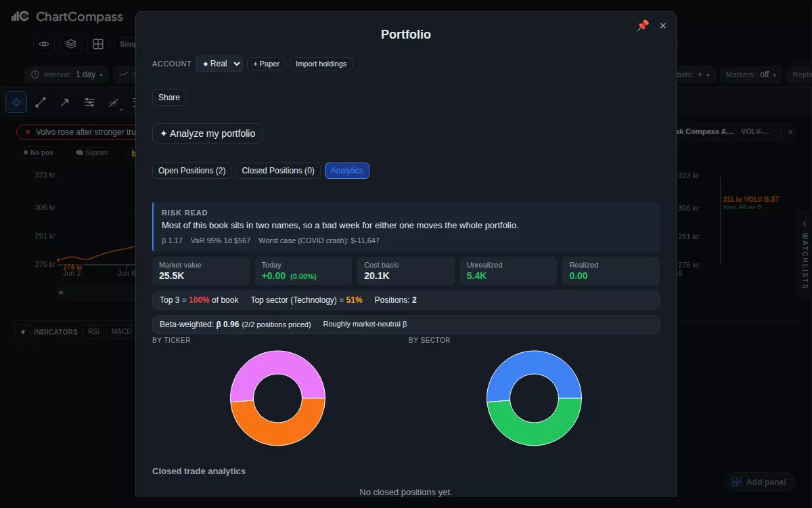812x508 pixels.
Task: Close the Risk Compass panel tab
Action: click(x=790, y=132)
